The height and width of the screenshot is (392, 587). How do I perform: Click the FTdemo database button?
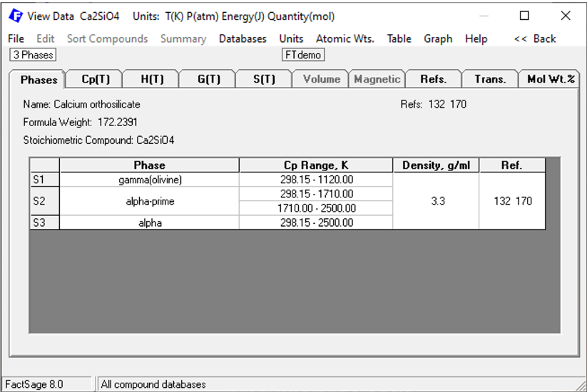(x=303, y=55)
